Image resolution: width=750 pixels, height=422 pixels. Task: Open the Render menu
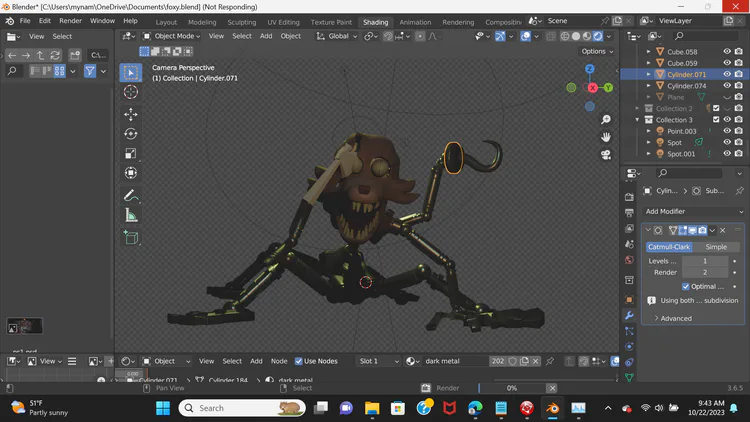(70, 21)
